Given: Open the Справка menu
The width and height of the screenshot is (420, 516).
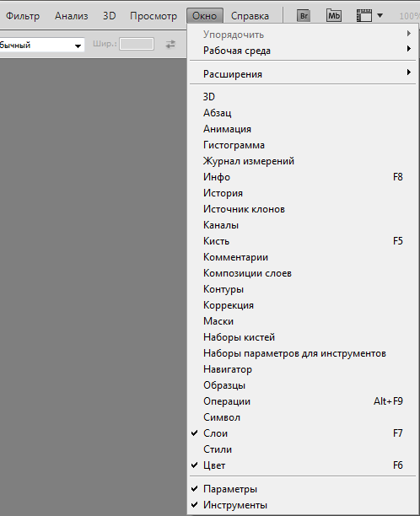Looking at the screenshot, I should [250, 16].
